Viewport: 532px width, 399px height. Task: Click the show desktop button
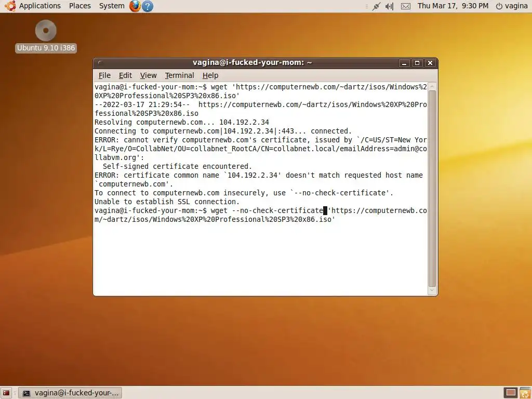coord(6,393)
